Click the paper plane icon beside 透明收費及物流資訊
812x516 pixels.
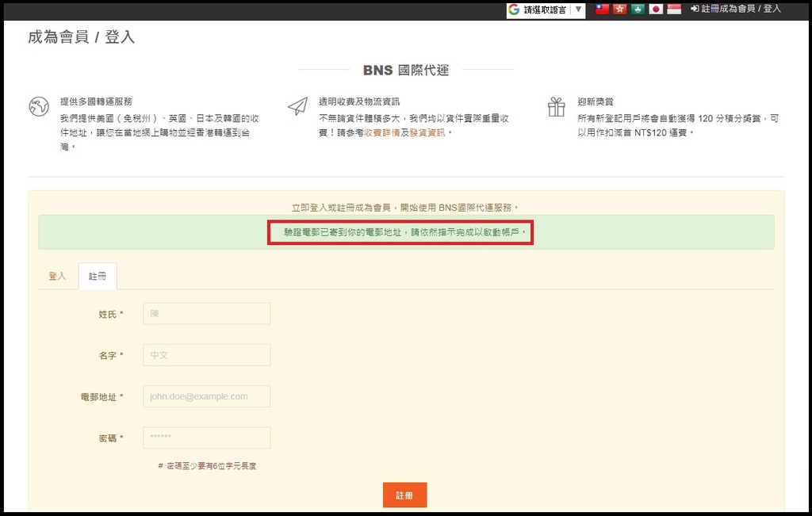tap(297, 107)
